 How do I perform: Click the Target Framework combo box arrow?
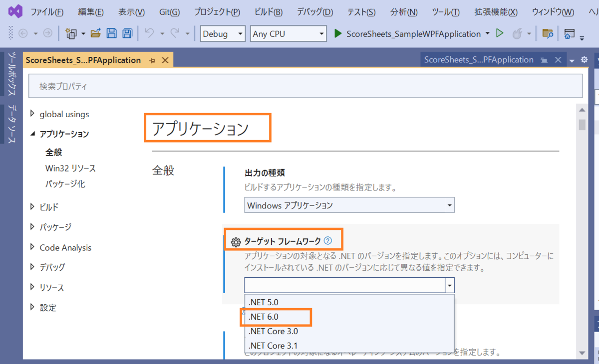[x=450, y=285]
